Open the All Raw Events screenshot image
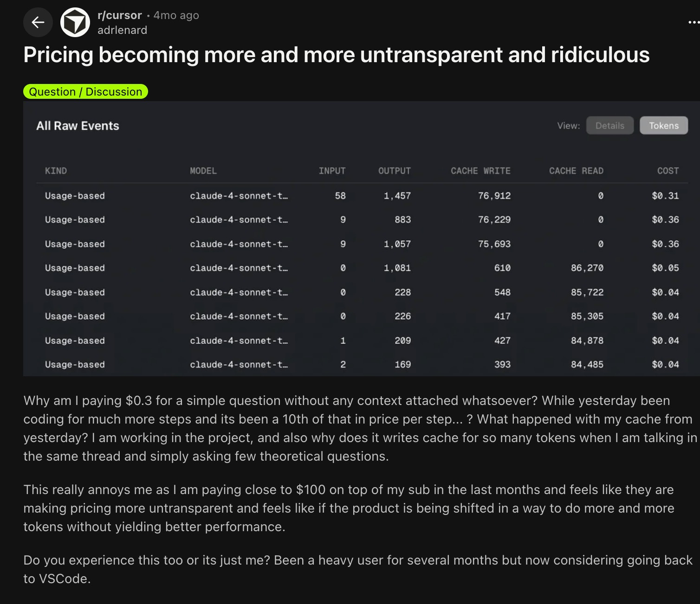Image resolution: width=700 pixels, height=604 pixels. [x=362, y=238]
